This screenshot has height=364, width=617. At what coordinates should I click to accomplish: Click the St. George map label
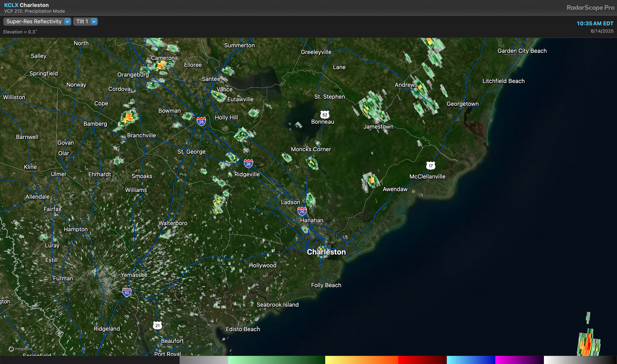[x=192, y=152]
